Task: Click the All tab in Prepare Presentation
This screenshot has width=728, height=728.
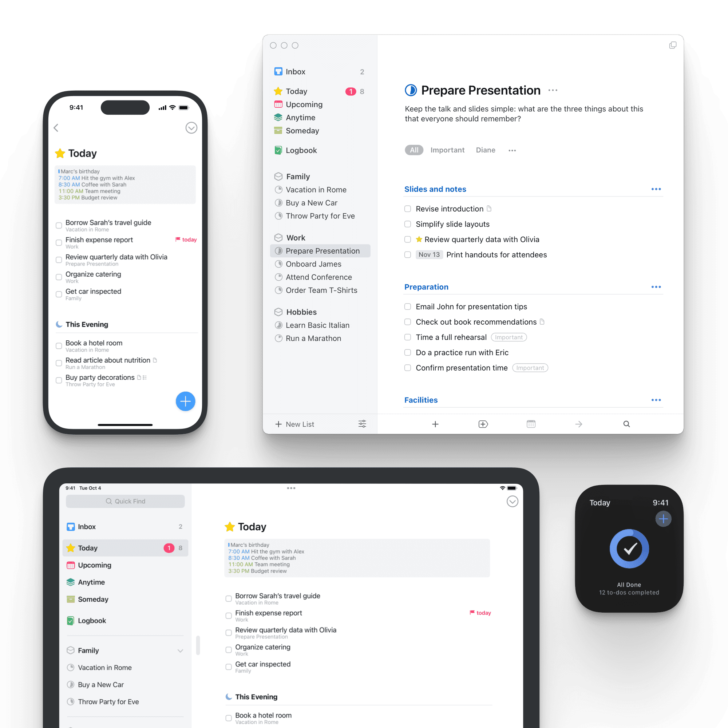Action: pos(414,150)
